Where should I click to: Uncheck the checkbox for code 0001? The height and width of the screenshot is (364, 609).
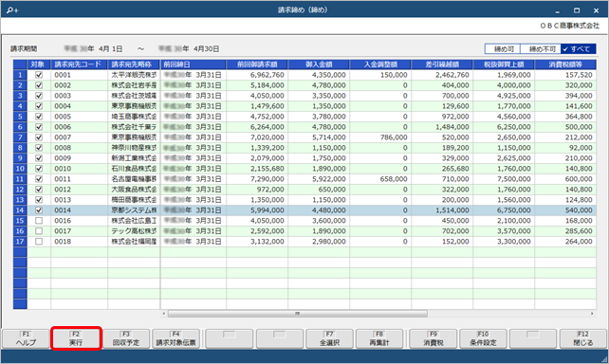pyautogui.click(x=39, y=75)
